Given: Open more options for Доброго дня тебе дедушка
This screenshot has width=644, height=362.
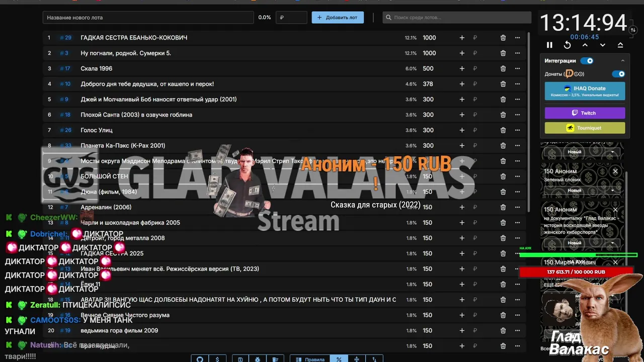Looking at the screenshot, I should click(517, 84).
